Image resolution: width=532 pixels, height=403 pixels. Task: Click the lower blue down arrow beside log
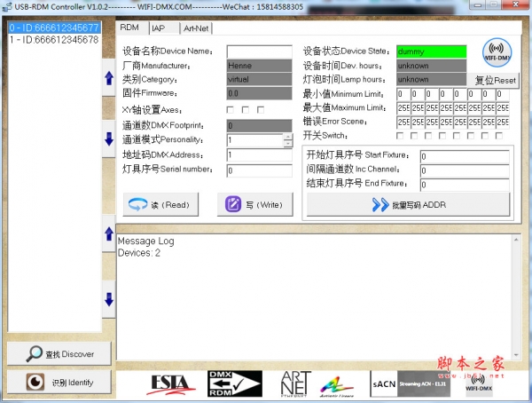coord(109,300)
